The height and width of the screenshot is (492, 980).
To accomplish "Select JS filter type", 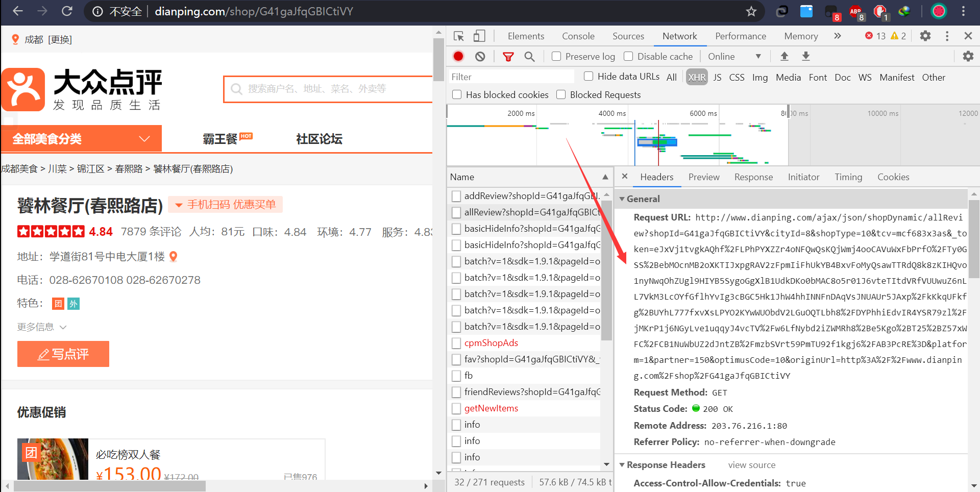I will pyautogui.click(x=717, y=77).
